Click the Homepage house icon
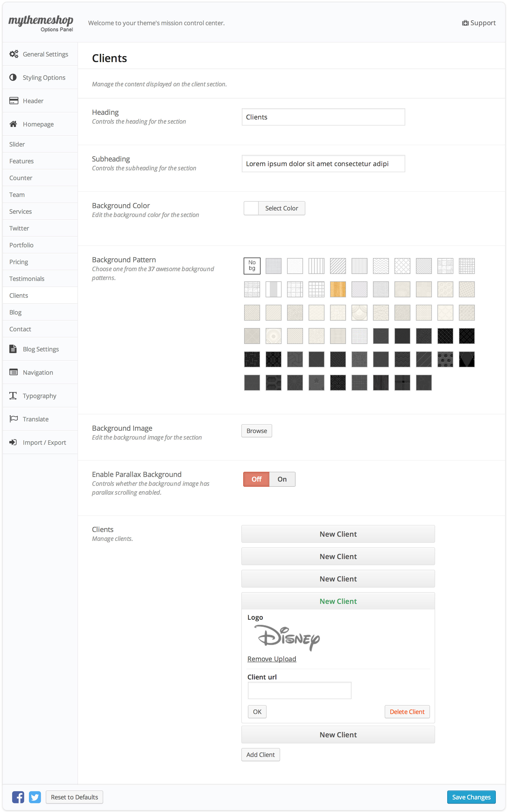Viewport: 507px width, 812px height. click(x=13, y=124)
